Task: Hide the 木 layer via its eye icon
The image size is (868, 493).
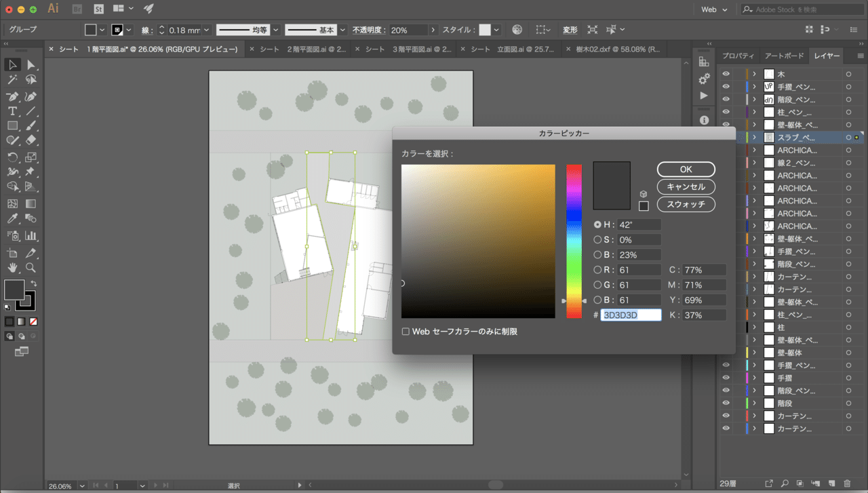Action: pos(726,74)
